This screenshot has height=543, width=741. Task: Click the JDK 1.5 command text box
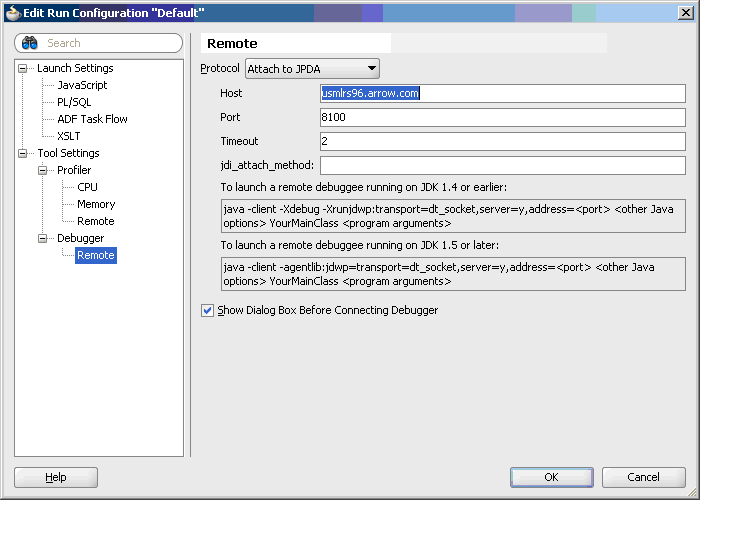click(453, 274)
